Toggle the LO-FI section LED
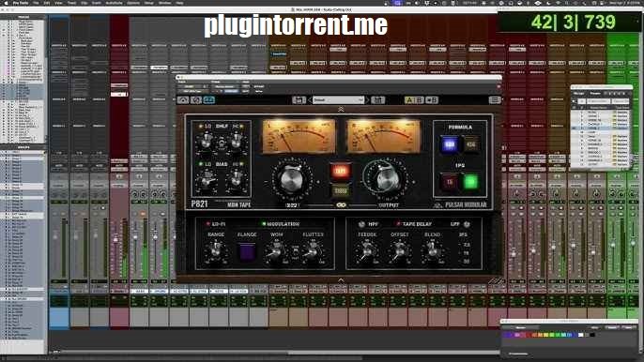644x362 pixels. pos(207,224)
